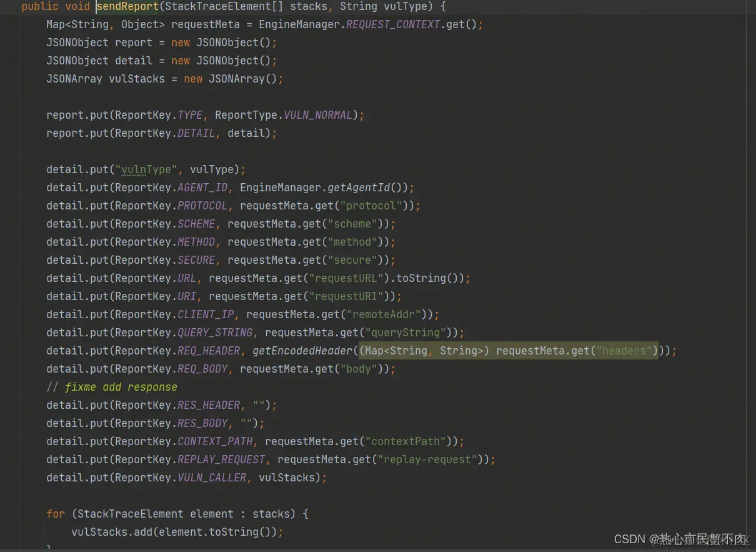756x552 pixels.
Task: Click the 'for' keyword of the loop
Action: 56,514
